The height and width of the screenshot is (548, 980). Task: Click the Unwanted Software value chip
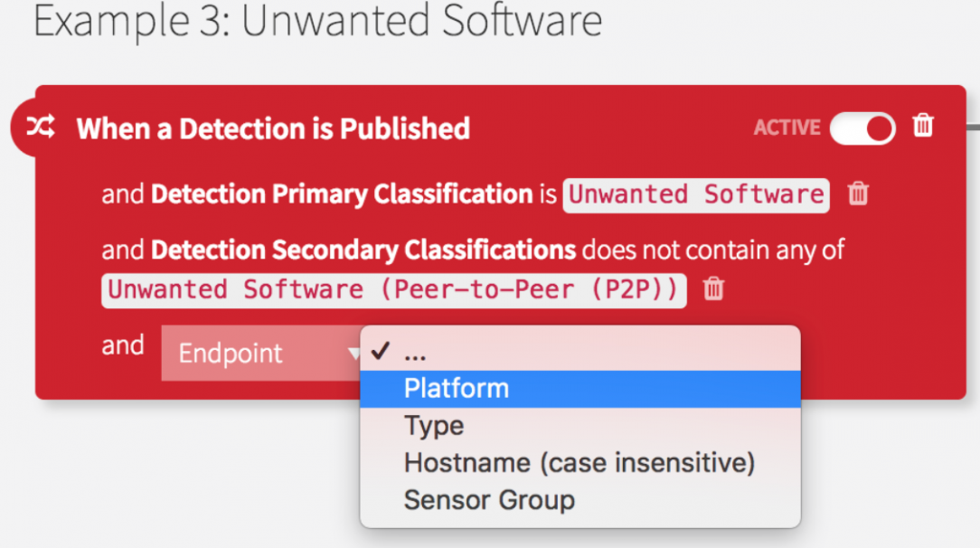pos(695,194)
